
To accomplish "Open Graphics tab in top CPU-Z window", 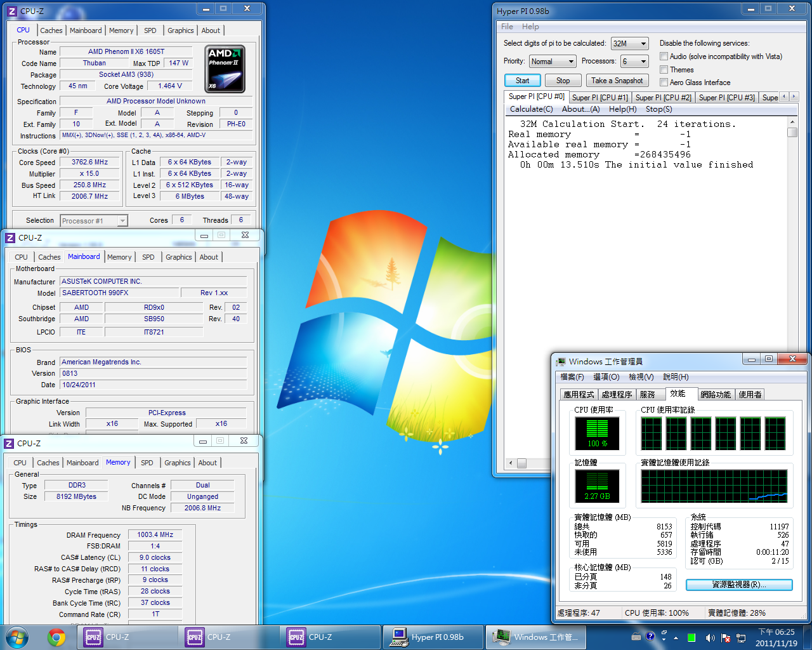I will tap(181, 30).
